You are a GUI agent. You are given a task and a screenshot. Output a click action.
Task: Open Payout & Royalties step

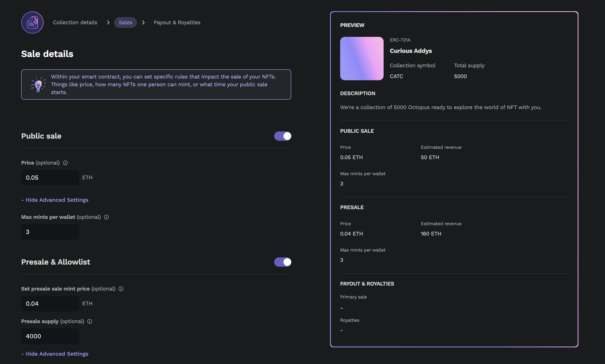(177, 22)
